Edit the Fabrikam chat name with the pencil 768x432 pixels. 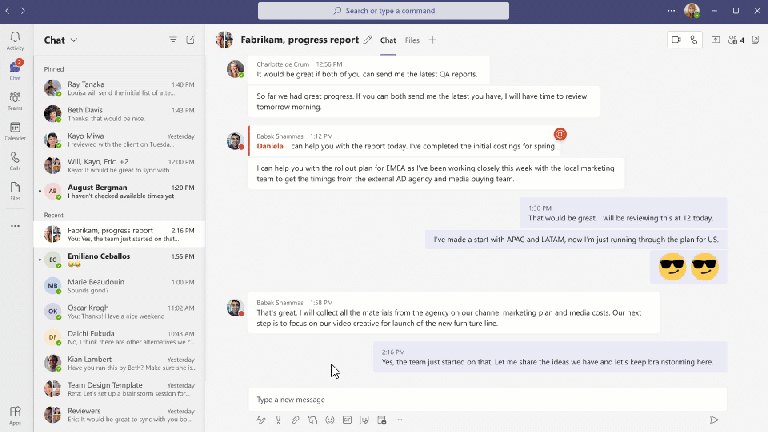(x=368, y=40)
